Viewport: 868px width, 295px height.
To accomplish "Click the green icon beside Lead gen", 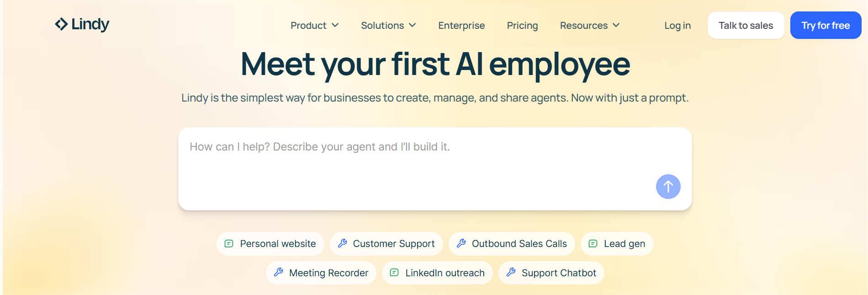I will (593, 244).
